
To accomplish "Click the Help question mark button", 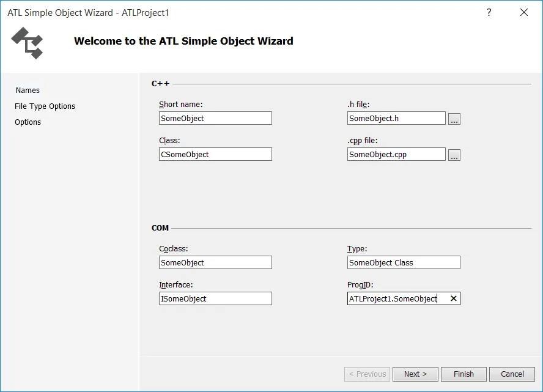I will coord(489,12).
